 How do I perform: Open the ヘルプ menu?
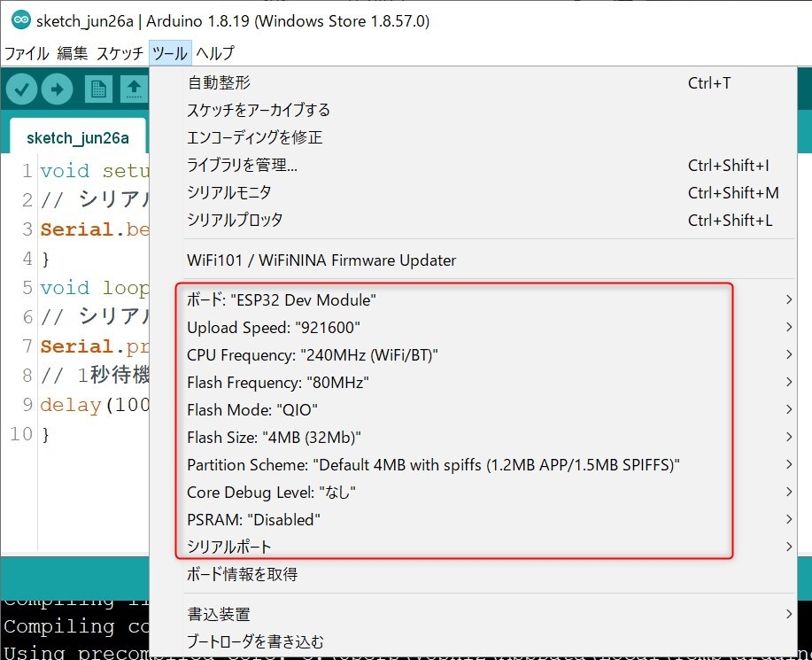tap(215, 53)
